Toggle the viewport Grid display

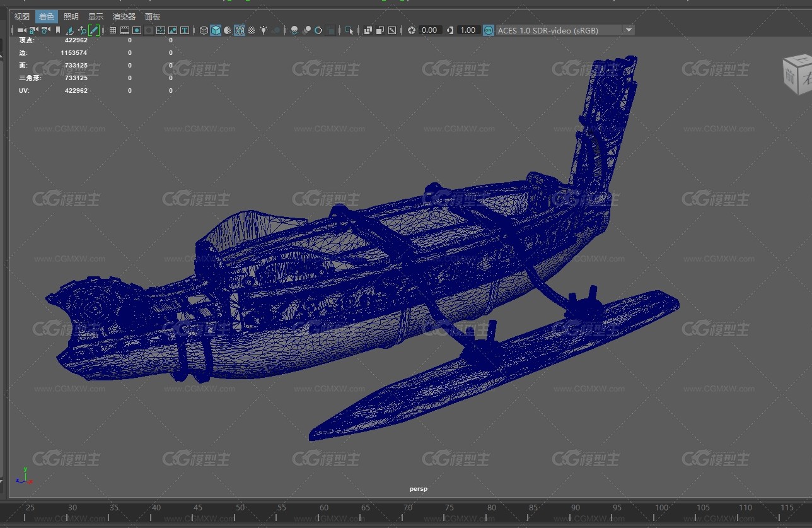pyautogui.click(x=113, y=30)
